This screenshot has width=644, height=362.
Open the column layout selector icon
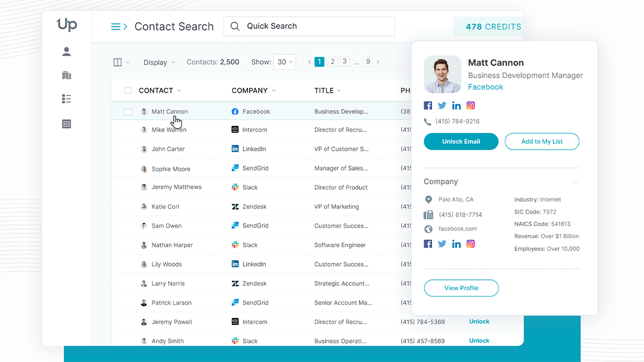118,62
